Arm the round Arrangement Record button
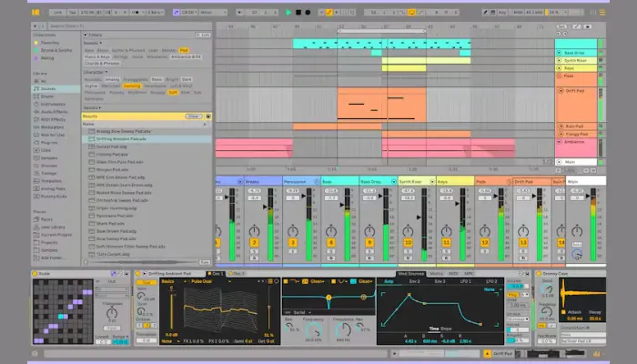Screen dimensions: 637x364 click(308, 13)
